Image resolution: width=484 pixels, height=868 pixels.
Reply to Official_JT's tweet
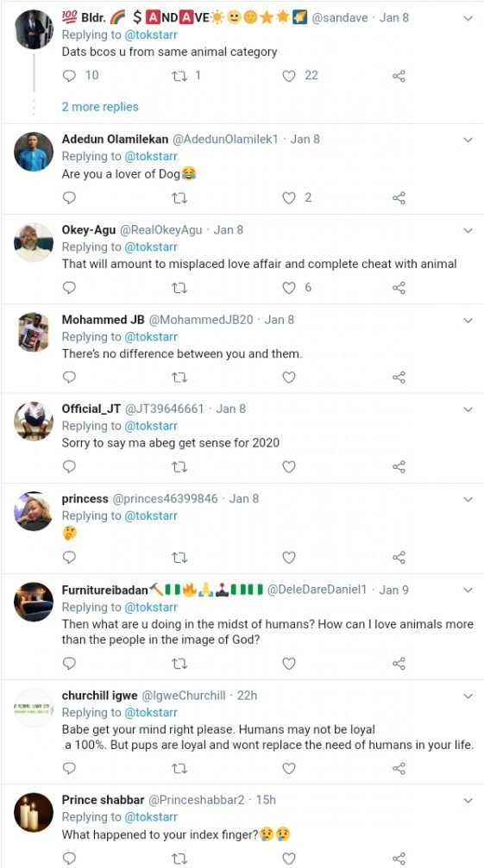69,466
